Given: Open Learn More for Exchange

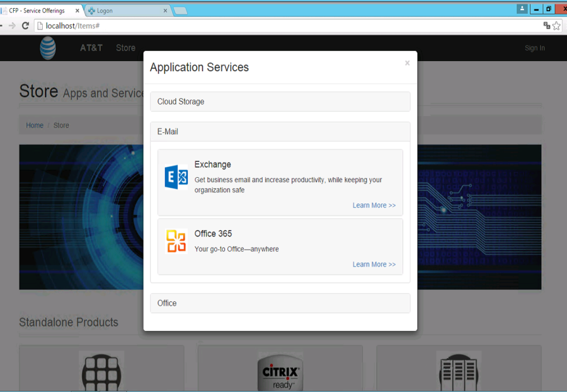Looking at the screenshot, I should click(x=374, y=205).
